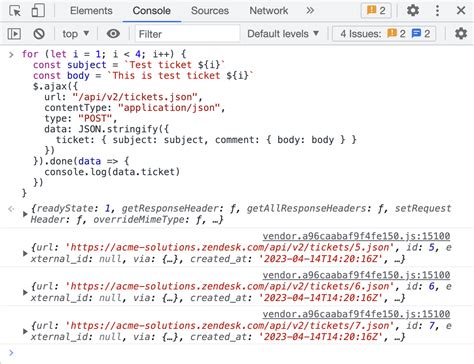Click the 'overrideMimeType: f' text in output

click(149, 220)
